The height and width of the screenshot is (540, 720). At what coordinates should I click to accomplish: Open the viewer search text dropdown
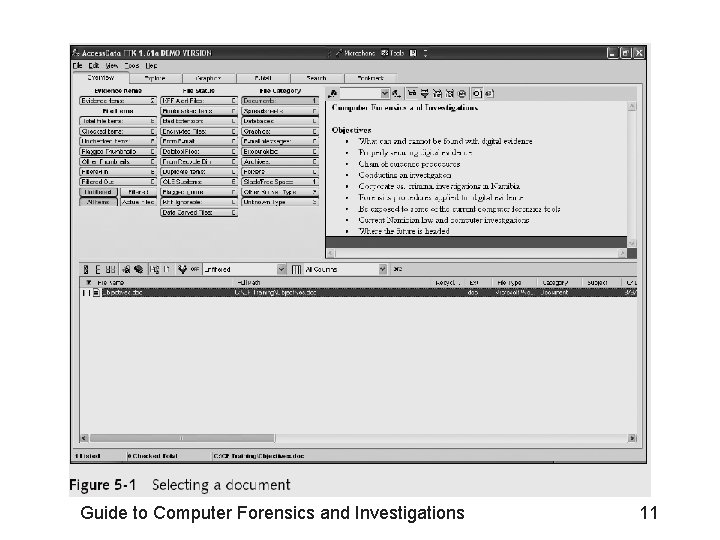click(x=385, y=94)
